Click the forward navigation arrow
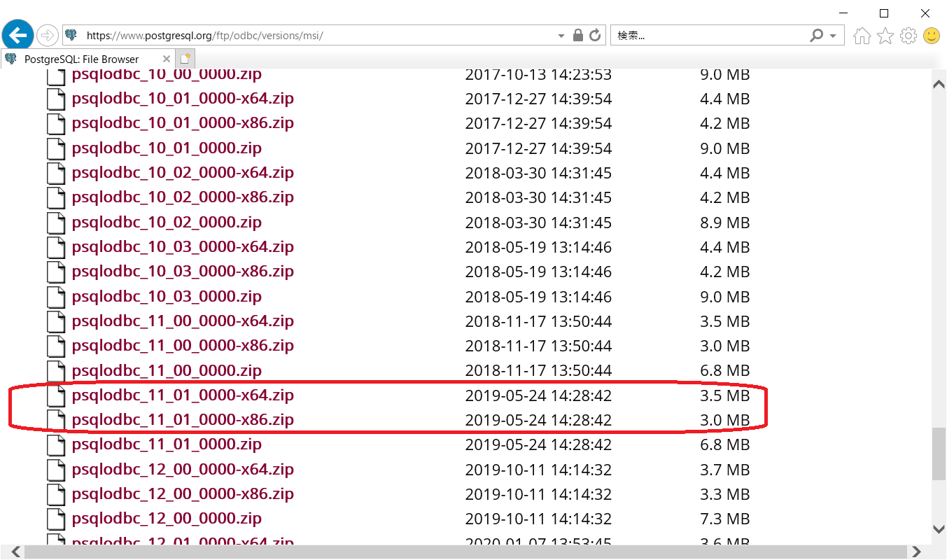The width and height of the screenshot is (947, 560). (48, 35)
